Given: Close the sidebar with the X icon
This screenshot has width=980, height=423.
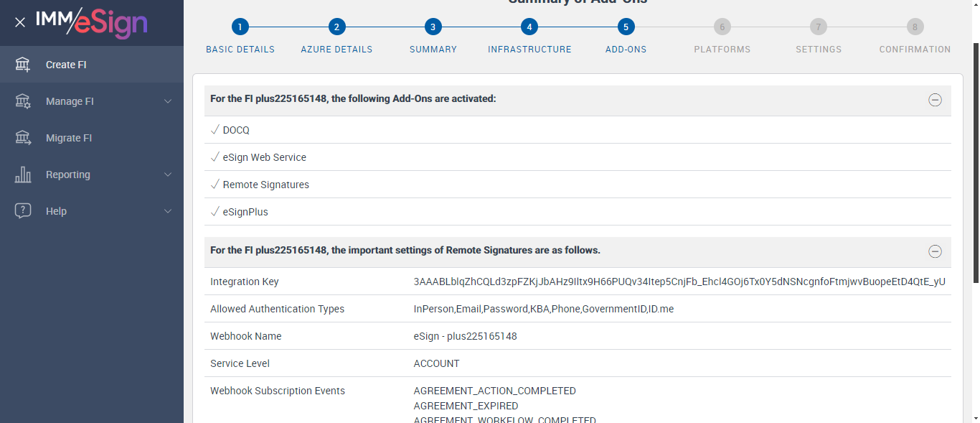Looking at the screenshot, I should click(x=20, y=22).
